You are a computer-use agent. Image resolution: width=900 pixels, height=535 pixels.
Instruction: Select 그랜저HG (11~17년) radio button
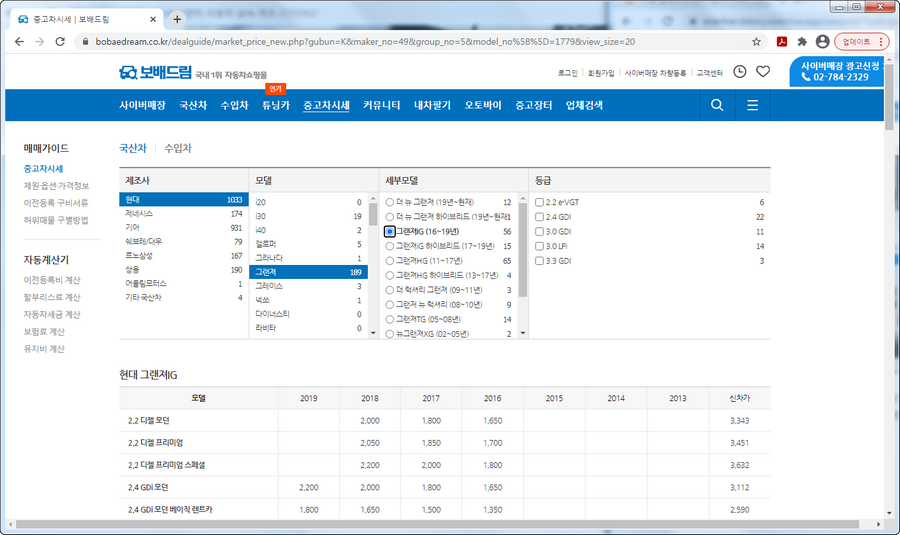point(390,261)
